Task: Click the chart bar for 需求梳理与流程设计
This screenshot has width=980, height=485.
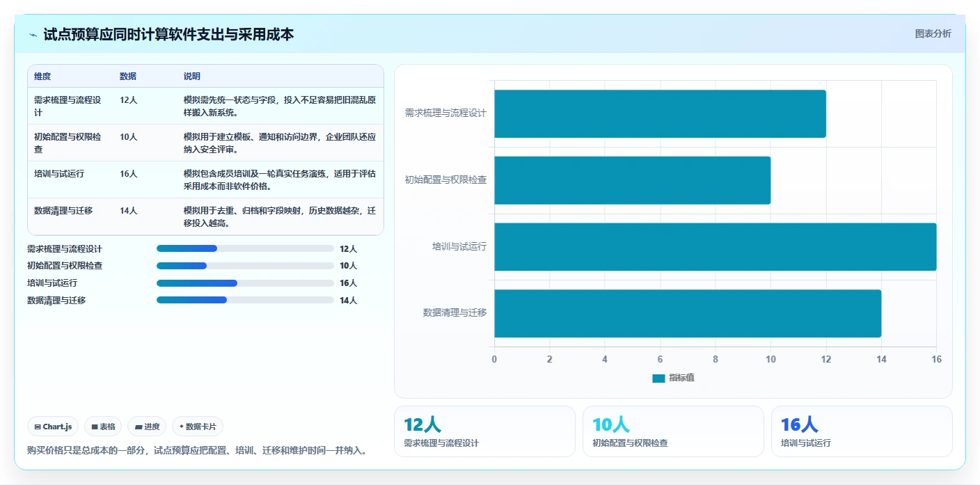Action: pos(660,113)
